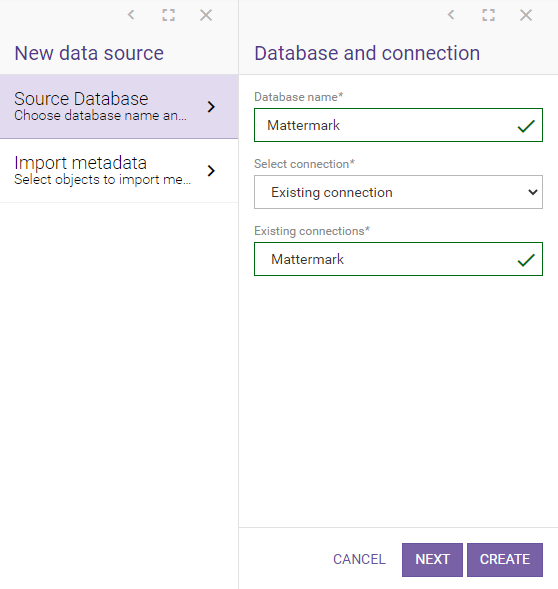Open the Select connection dropdown
The height and width of the screenshot is (589, 558).
398,192
